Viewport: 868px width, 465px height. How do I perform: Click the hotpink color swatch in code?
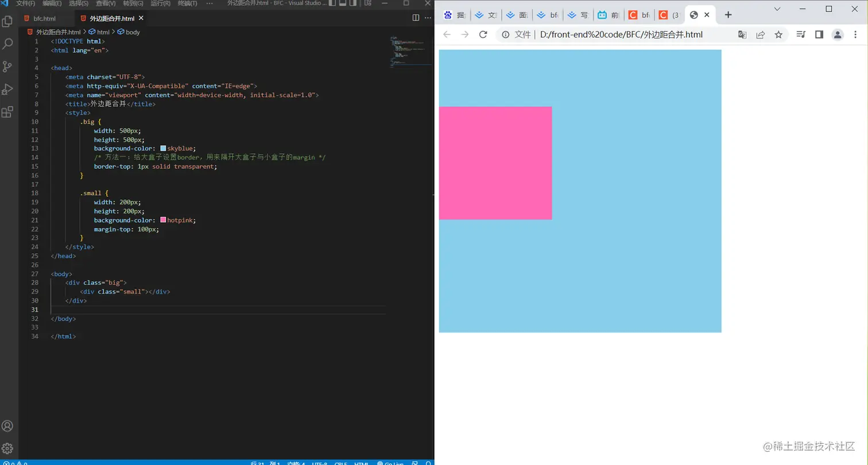pyautogui.click(x=163, y=220)
